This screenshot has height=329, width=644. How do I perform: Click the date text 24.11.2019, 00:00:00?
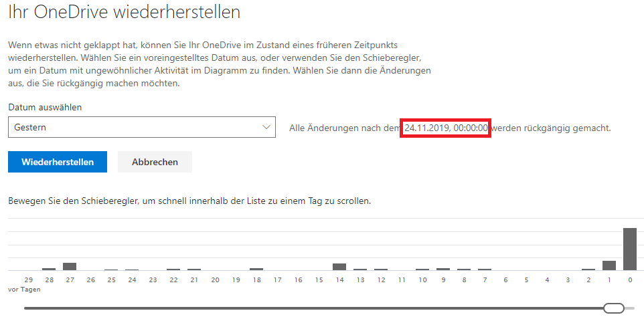tap(446, 128)
